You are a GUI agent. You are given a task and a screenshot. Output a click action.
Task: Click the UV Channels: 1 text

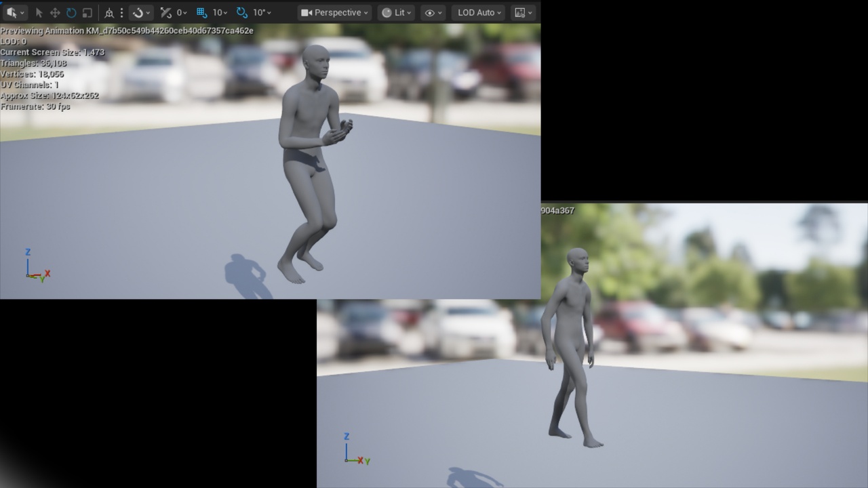click(x=30, y=85)
